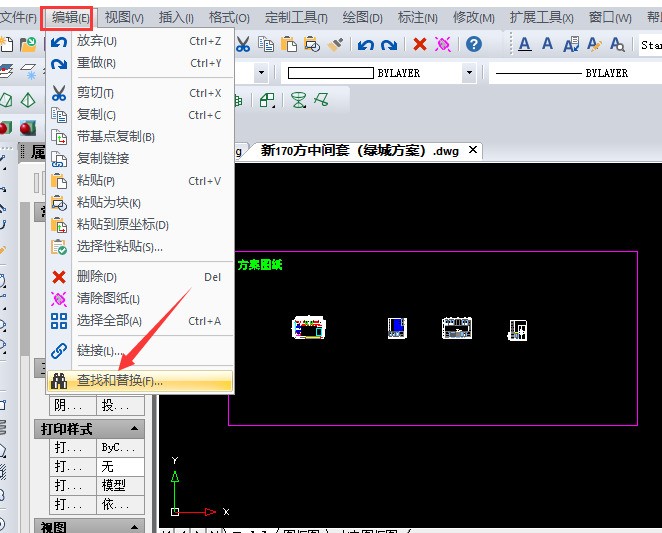
Task: Collapse the 打印样式 panel section
Action: [136, 429]
